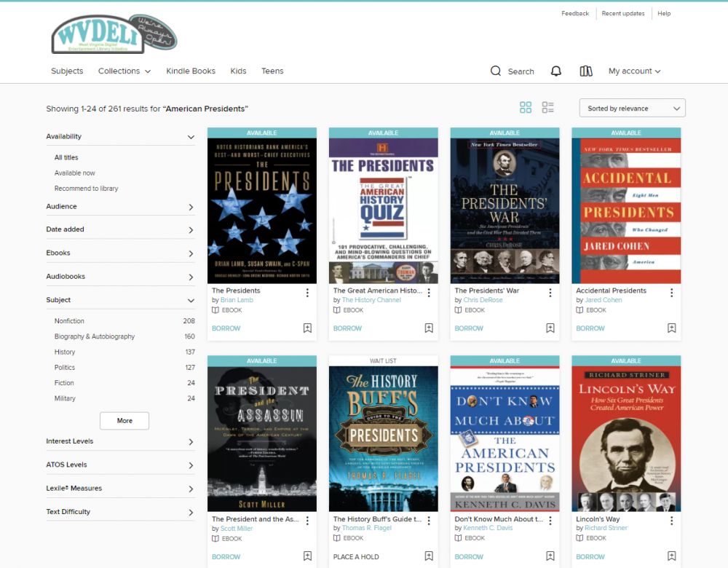Filter subject by Nonfiction
Image resolution: width=728 pixels, height=568 pixels.
[69, 321]
